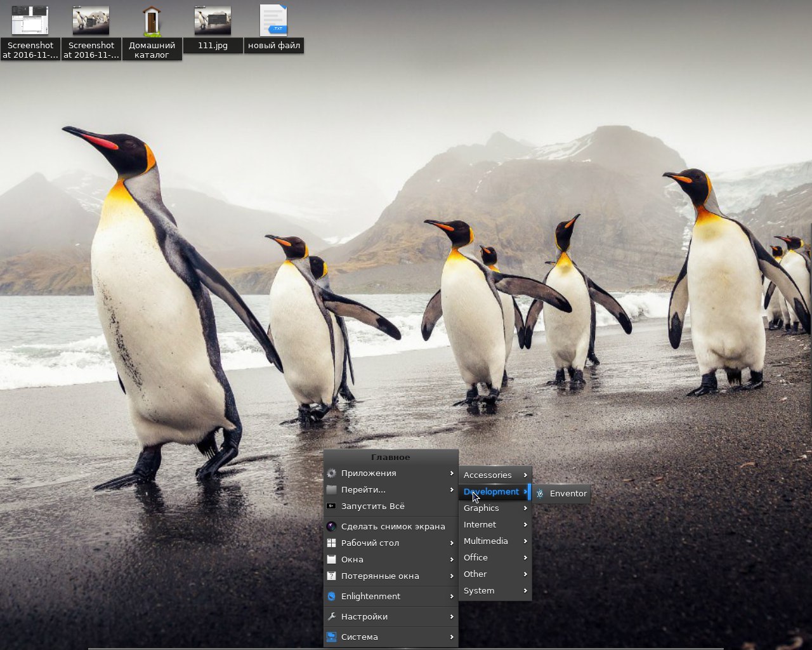Expand the Accessories submenu arrow

coord(525,475)
